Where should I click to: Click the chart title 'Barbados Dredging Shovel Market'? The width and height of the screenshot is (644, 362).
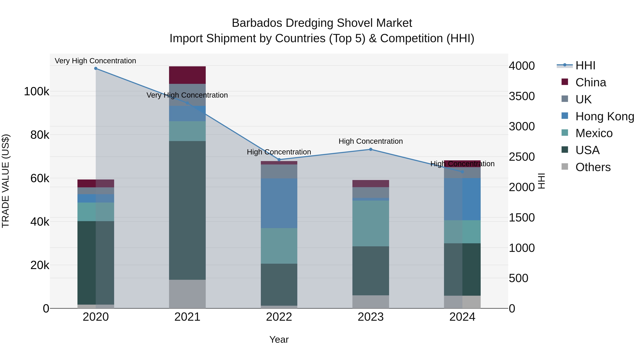(x=322, y=23)
